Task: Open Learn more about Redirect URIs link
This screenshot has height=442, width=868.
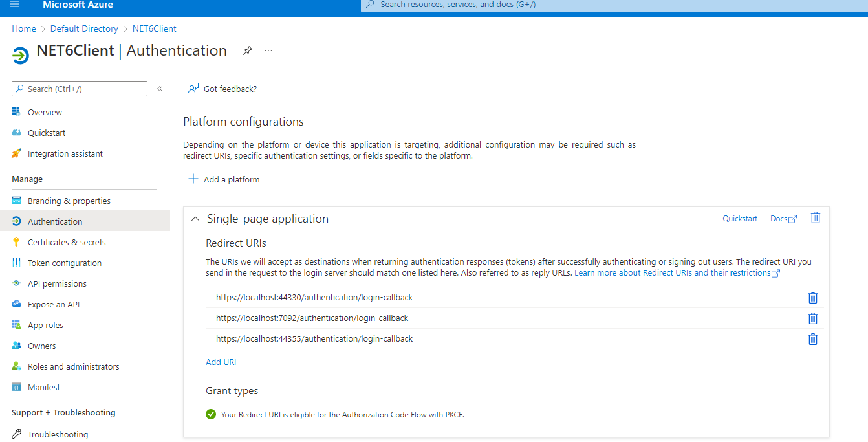Action: click(x=677, y=273)
